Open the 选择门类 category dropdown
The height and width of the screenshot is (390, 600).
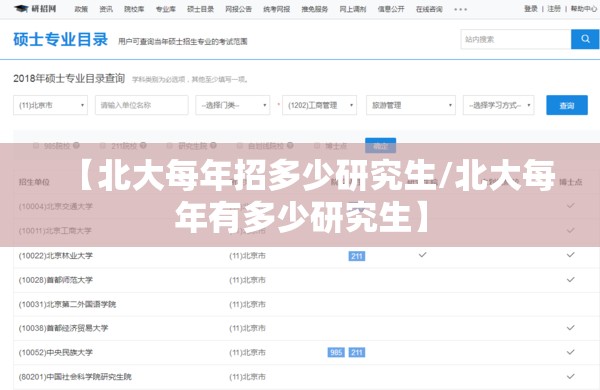point(233,105)
